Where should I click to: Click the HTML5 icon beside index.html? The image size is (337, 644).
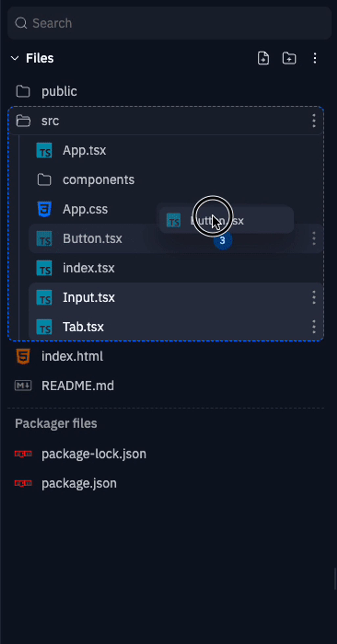coord(23,356)
